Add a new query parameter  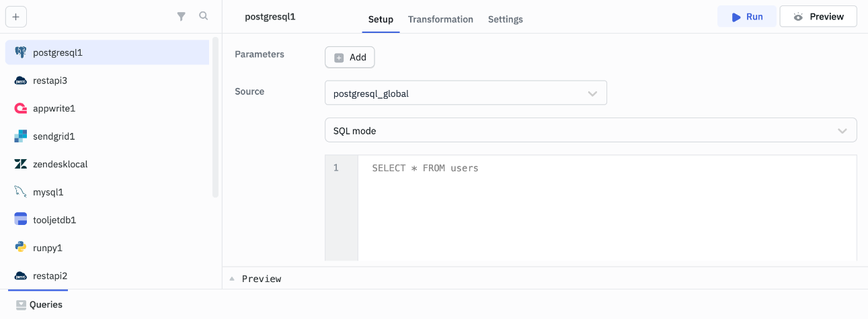350,58
